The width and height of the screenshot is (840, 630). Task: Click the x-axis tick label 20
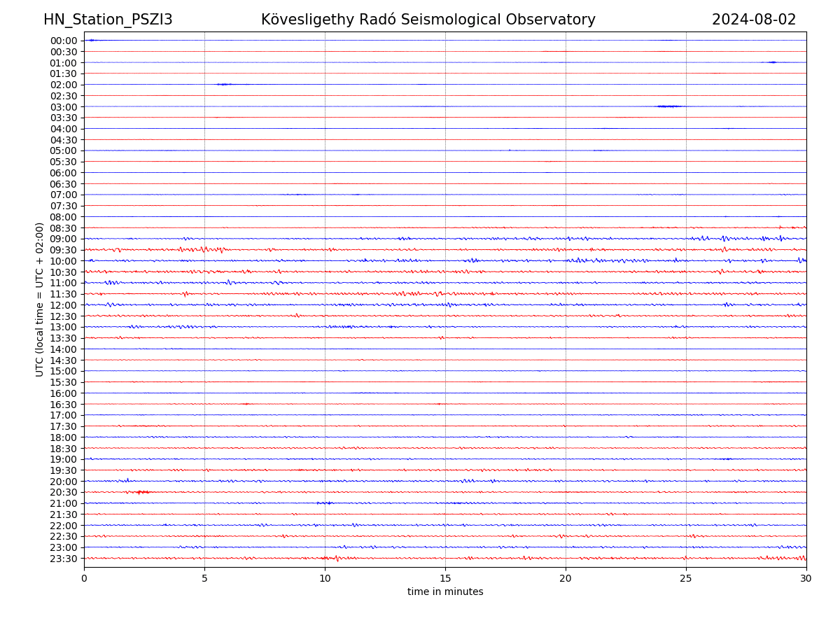click(x=566, y=579)
